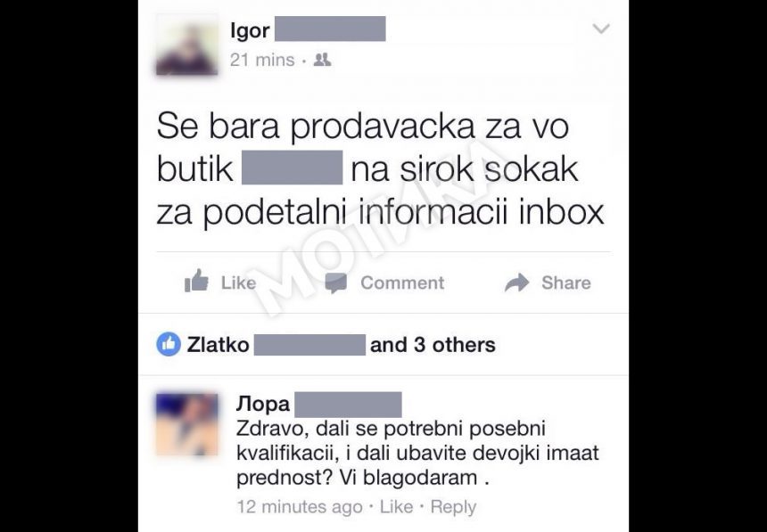Click the blue like reaction icon
Screen dimensions: 767x532
tap(169, 344)
